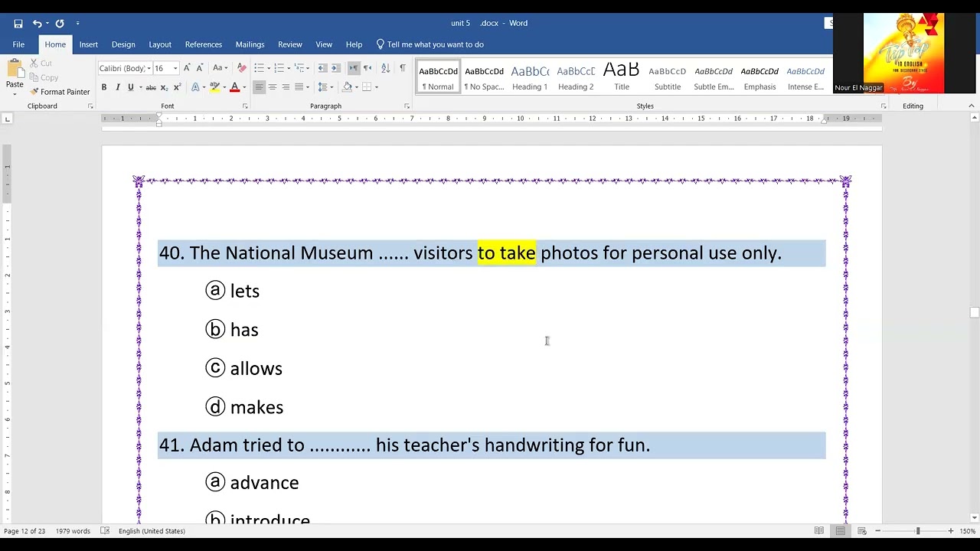
Task: Expand the Paste options arrow
Action: [15, 93]
